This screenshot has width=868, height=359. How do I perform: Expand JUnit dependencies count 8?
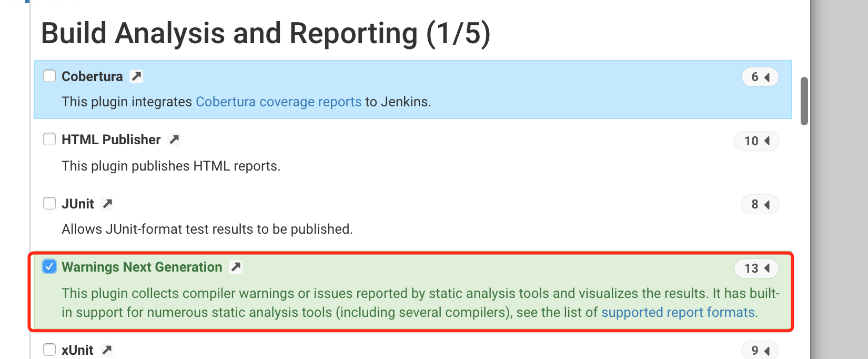(x=760, y=204)
